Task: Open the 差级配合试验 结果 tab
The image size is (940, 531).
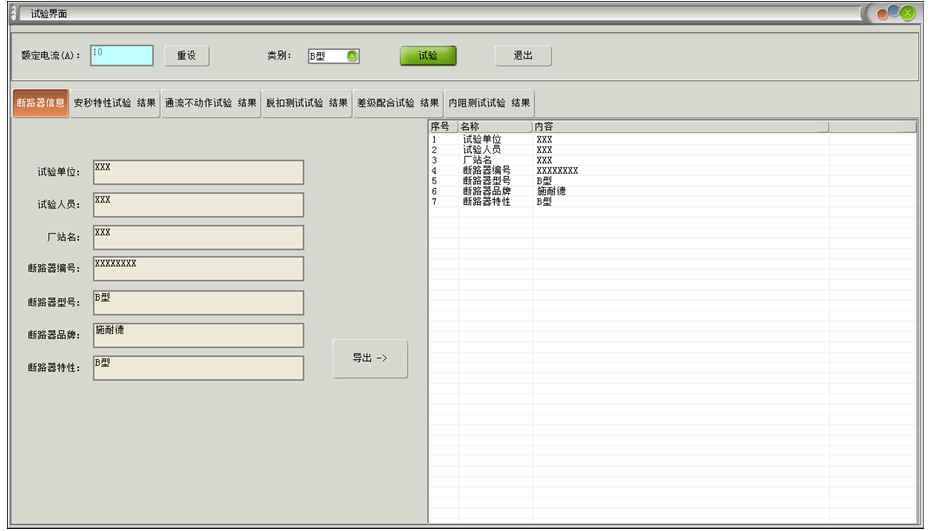Action: (x=398, y=103)
